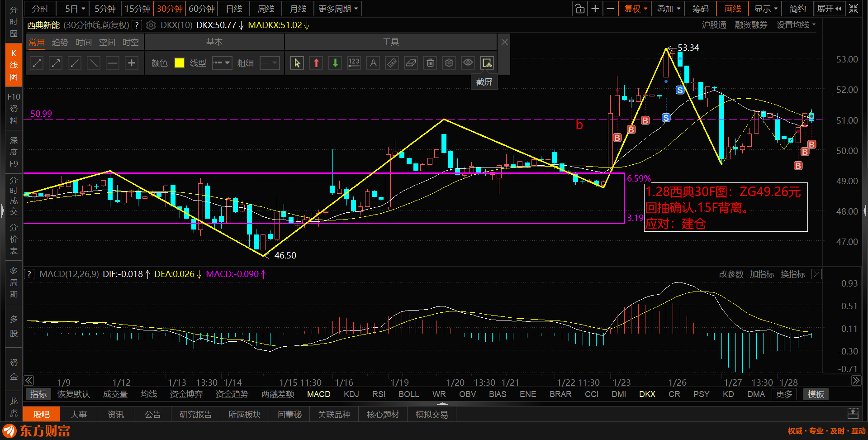
Task: Select the eraser tool
Action: point(411,63)
